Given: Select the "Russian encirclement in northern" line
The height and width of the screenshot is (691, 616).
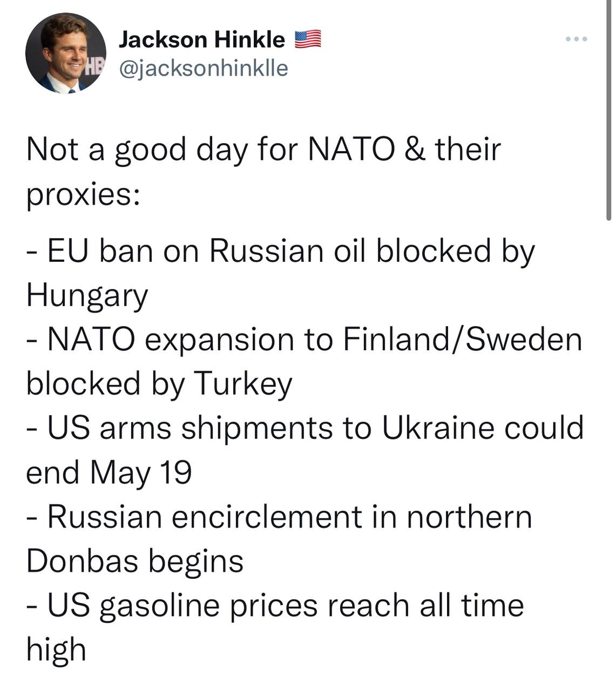Looking at the screenshot, I should coord(279,517).
